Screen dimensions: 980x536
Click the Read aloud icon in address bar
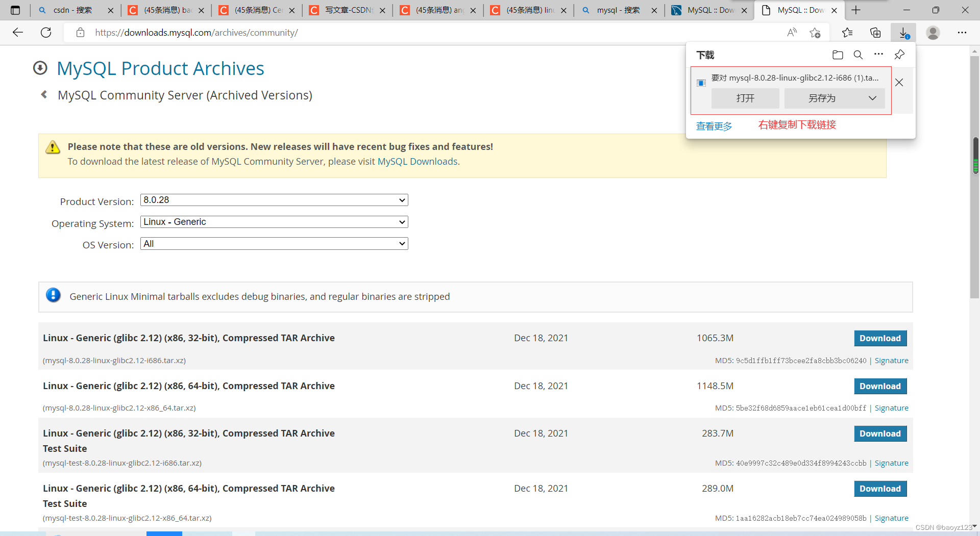[792, 32]
